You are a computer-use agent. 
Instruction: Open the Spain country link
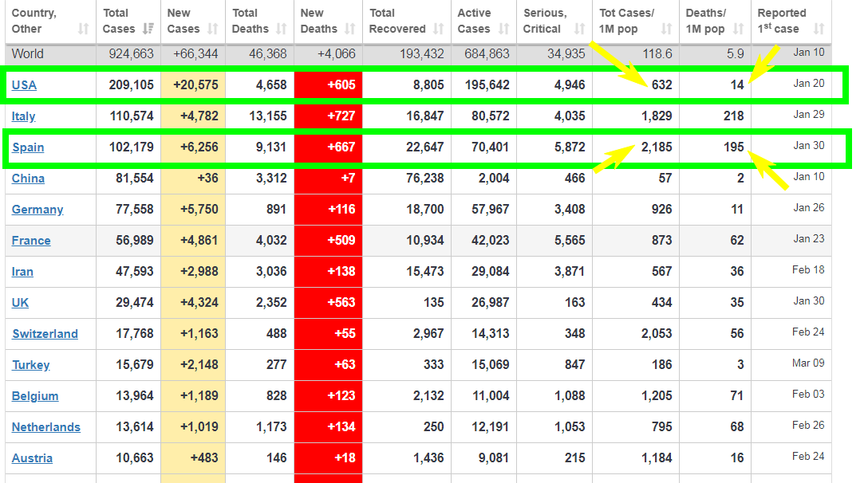[x=28, y=147]
